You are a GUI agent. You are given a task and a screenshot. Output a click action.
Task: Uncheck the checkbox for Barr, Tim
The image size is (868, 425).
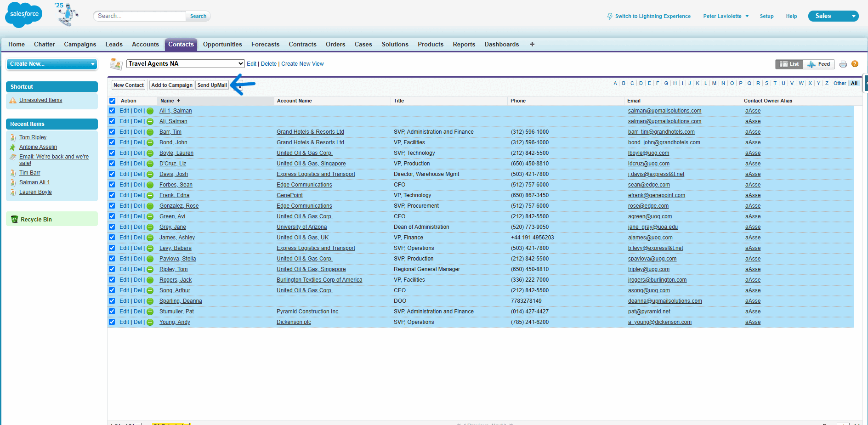(112, 132)
